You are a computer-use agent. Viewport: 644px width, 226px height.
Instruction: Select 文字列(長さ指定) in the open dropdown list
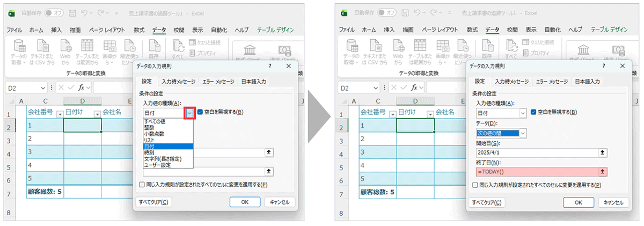click(168, 159)
